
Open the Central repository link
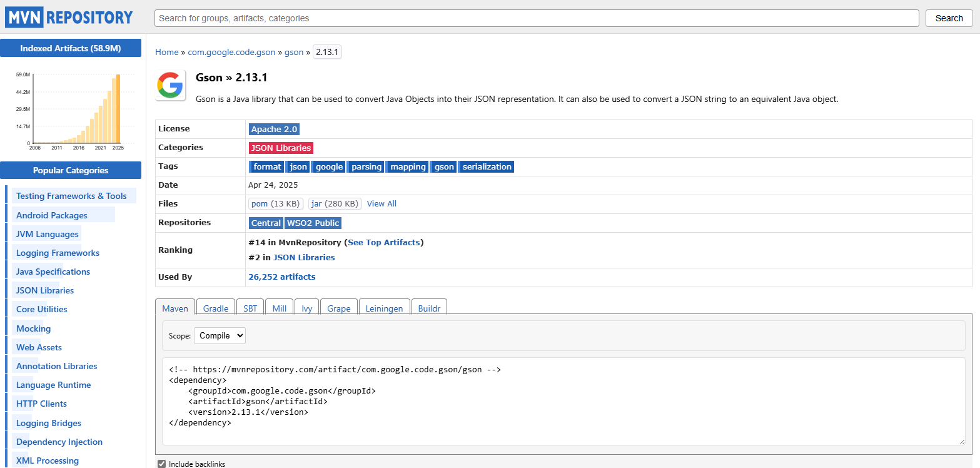(266, 223)
